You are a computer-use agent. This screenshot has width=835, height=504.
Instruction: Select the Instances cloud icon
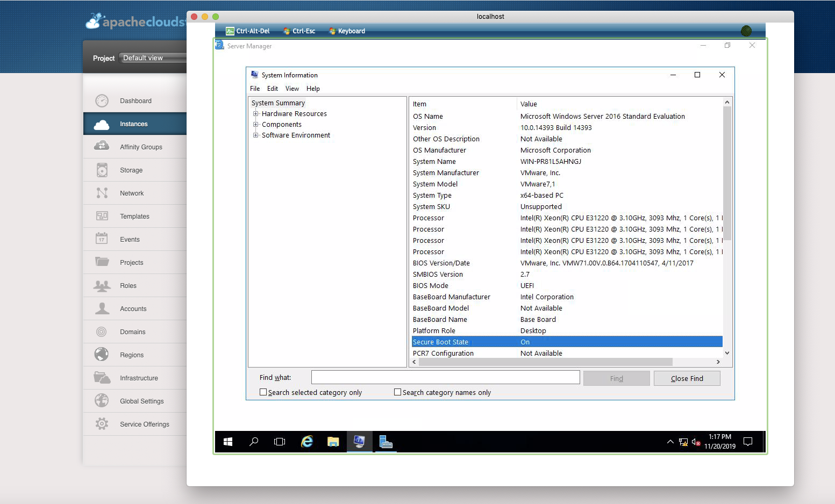pos(102,124)
